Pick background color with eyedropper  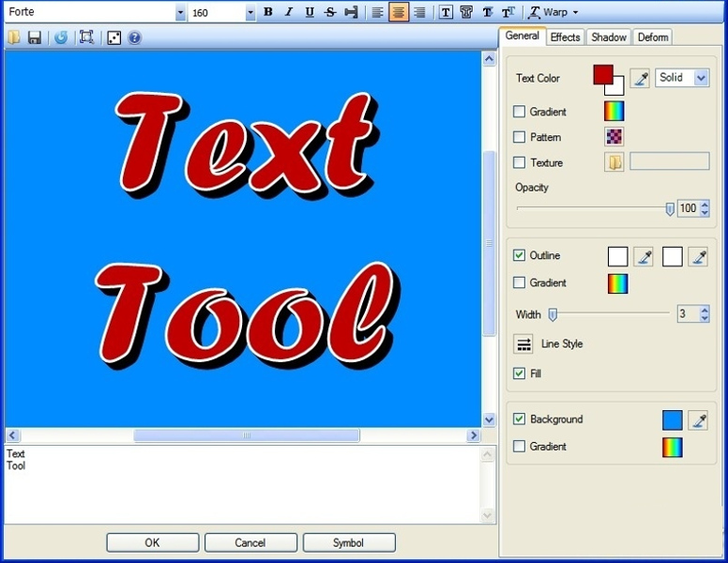698,420
